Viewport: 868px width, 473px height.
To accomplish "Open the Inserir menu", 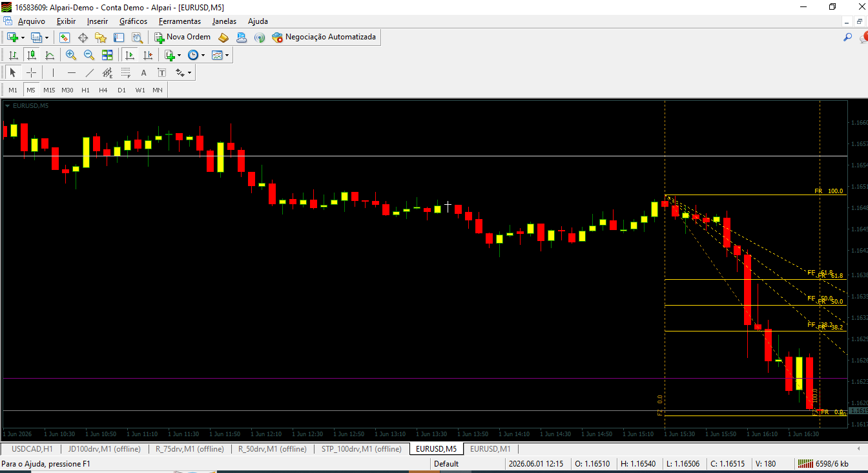I will (x=98, y=21).
